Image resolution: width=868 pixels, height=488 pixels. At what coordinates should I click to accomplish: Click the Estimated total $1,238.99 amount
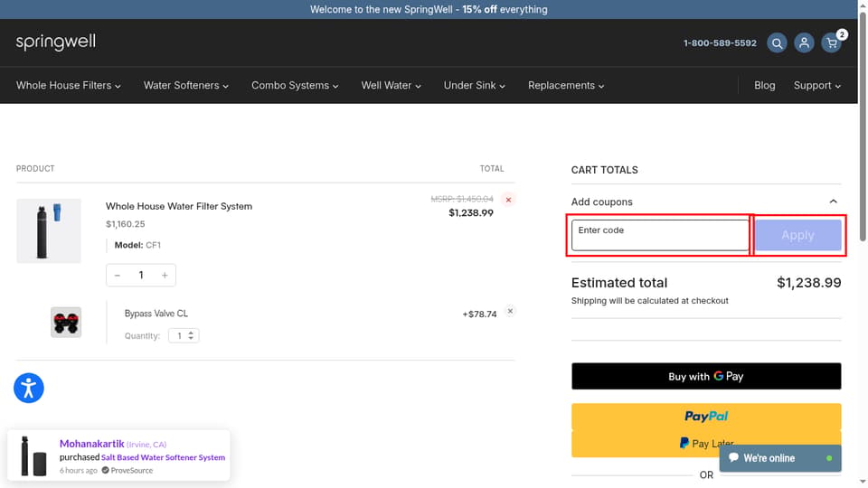click(x=808, y=283)
